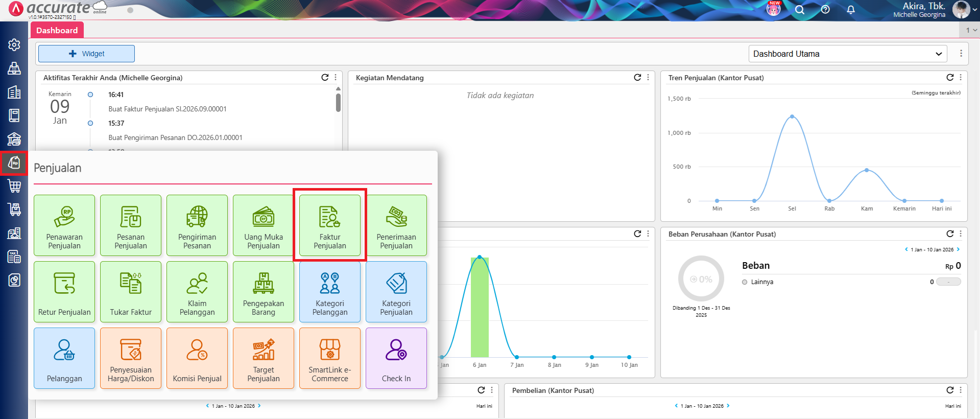Click the activity list scrollbar
Image resolution: width=980 pixels, height=419 pixels.
click(x=338, y=102)
